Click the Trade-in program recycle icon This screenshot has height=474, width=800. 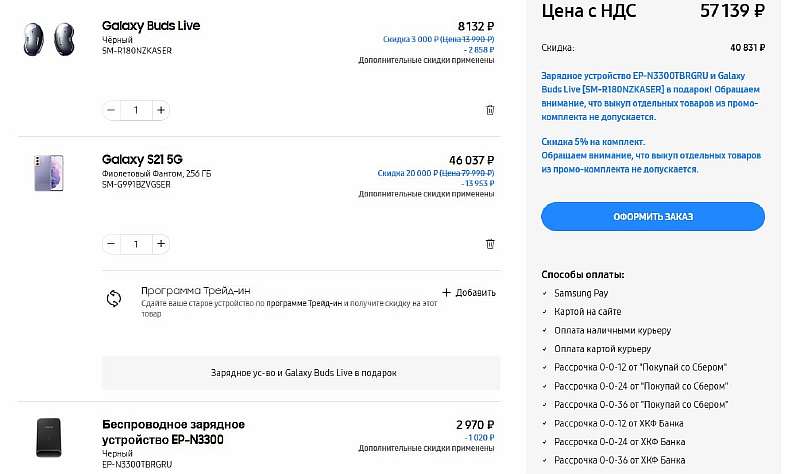114,298
